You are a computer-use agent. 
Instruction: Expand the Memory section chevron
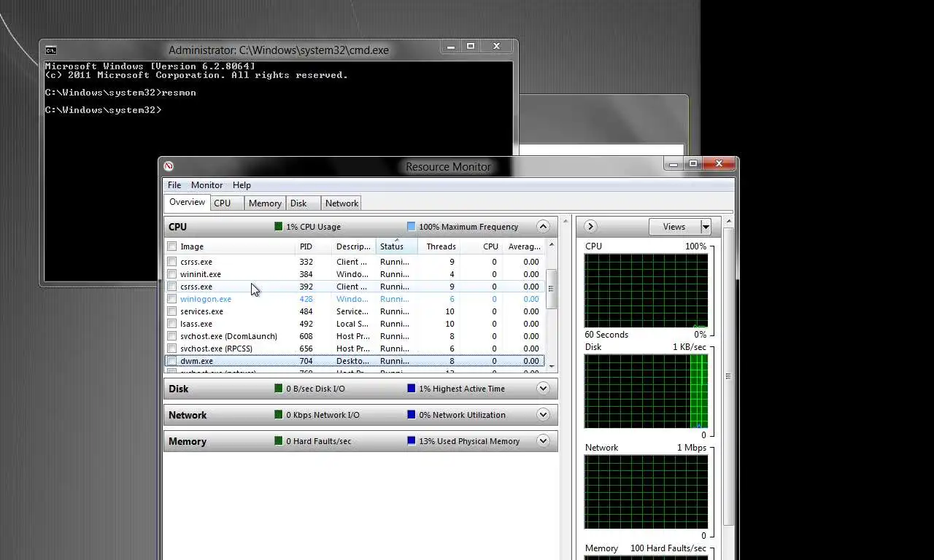(543, 441)
